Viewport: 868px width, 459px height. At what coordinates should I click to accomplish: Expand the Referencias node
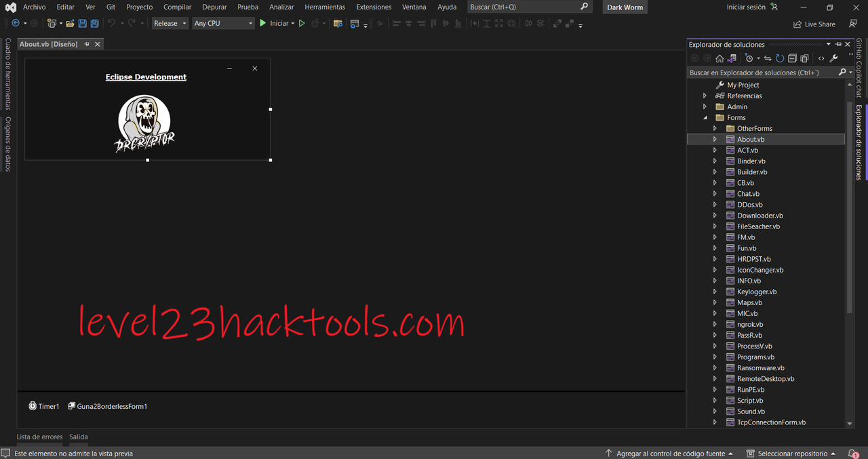[x=705, y=96]
